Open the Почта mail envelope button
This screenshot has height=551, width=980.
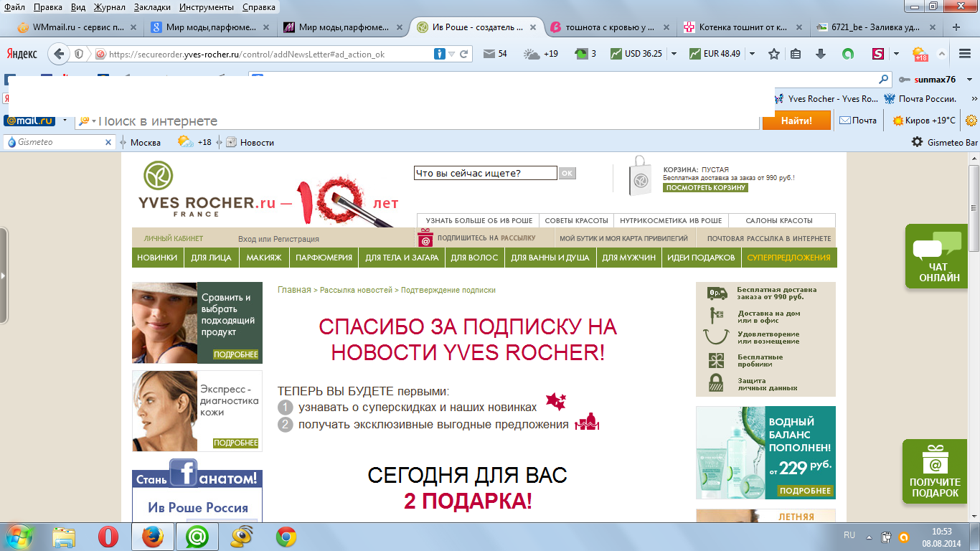[x=858, y=121]
